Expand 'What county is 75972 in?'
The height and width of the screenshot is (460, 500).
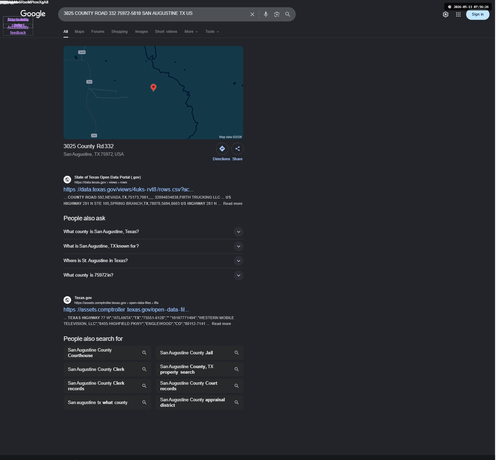coord(153,275)
